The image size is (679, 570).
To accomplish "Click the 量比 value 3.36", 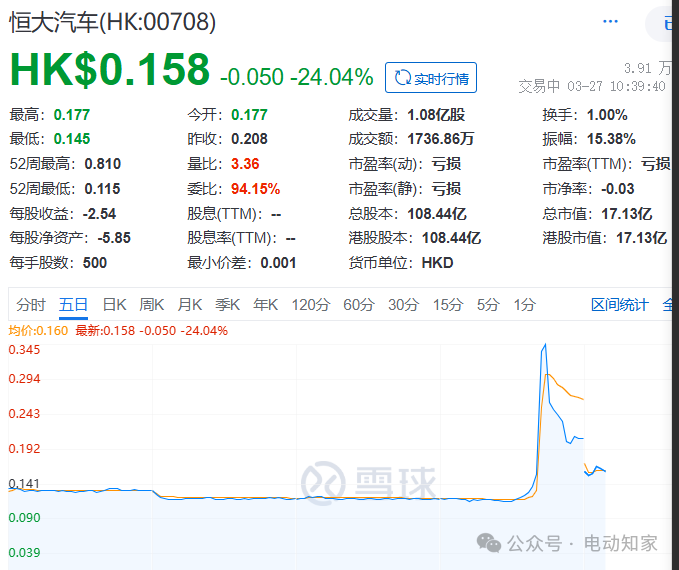I will pos(245,164).
